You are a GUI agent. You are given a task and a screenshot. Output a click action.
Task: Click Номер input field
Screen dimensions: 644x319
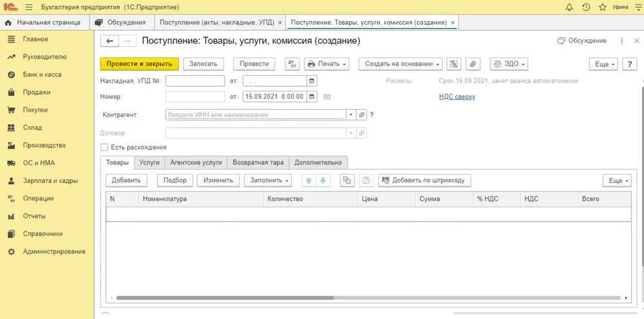(x=195, y=97)
